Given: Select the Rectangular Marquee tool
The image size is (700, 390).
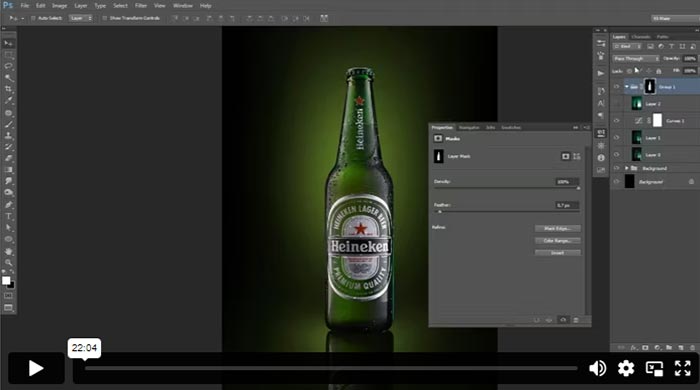Looking at the screenshot, I should click(8, 55).
